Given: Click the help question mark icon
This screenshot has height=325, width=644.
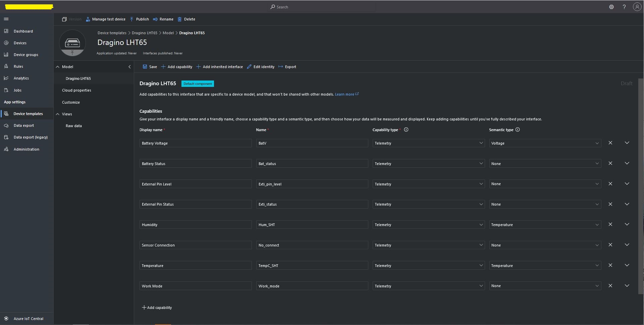Looking at the screenshot, I should point(624,7).
